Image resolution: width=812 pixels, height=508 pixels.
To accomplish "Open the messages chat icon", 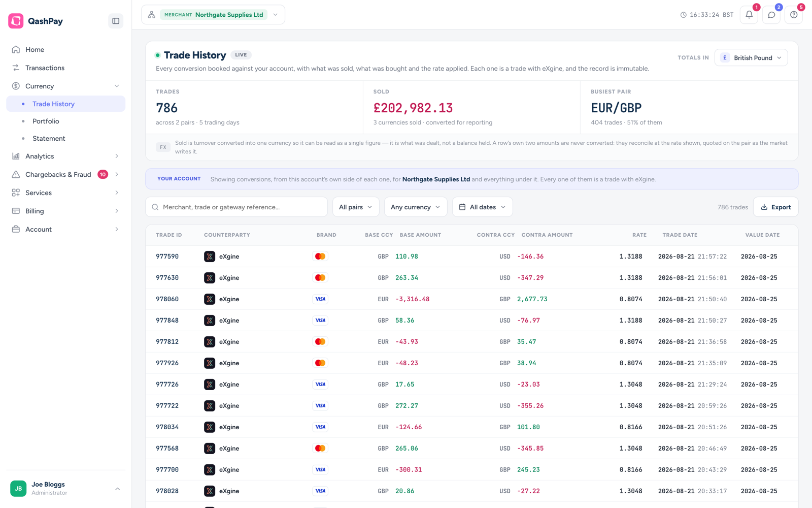I will (771, 15).
